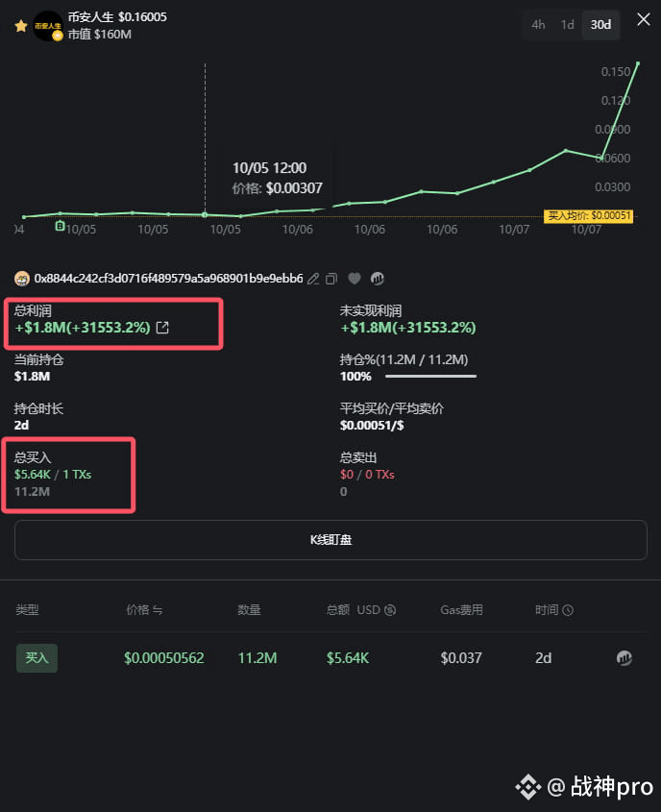Follow the wallet with the heart icon
This screenshot has height=812, width=661.
click(355, 279)
